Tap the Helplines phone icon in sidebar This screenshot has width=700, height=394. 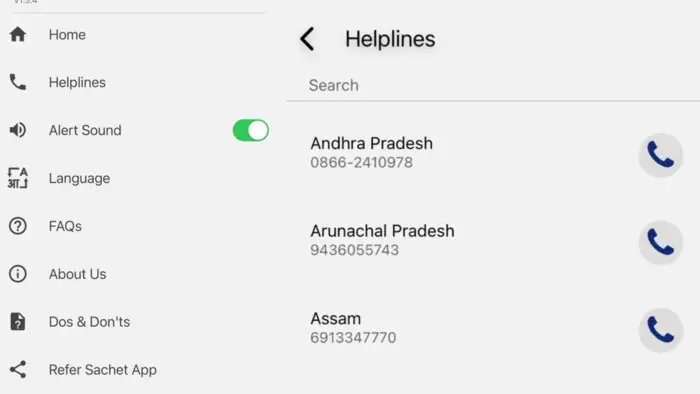click(x=18, y=82)
